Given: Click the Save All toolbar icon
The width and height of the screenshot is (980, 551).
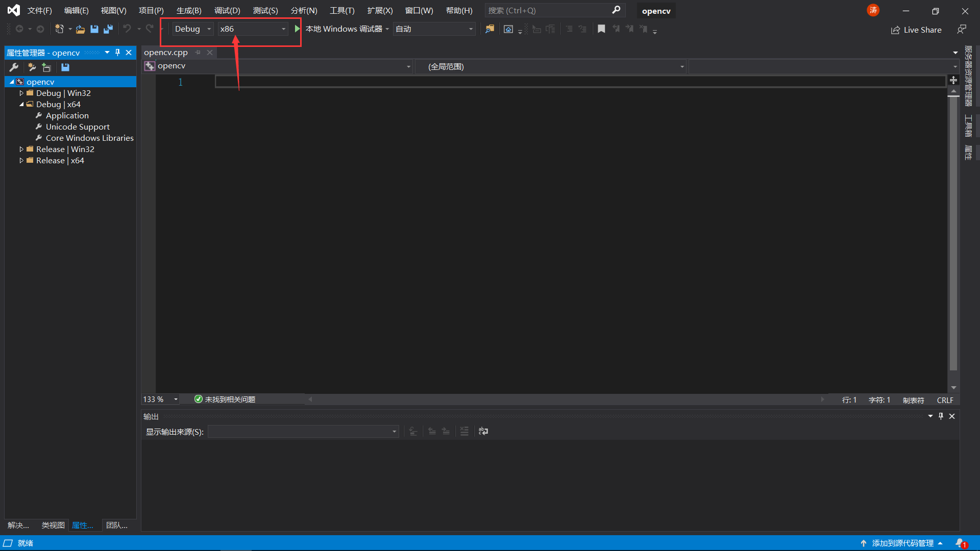Looking at the screenshot, I should (108, 29).
